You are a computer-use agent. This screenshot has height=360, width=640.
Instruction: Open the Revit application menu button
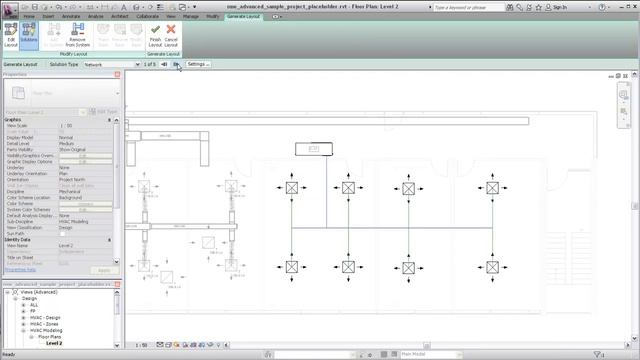(10, 10)
